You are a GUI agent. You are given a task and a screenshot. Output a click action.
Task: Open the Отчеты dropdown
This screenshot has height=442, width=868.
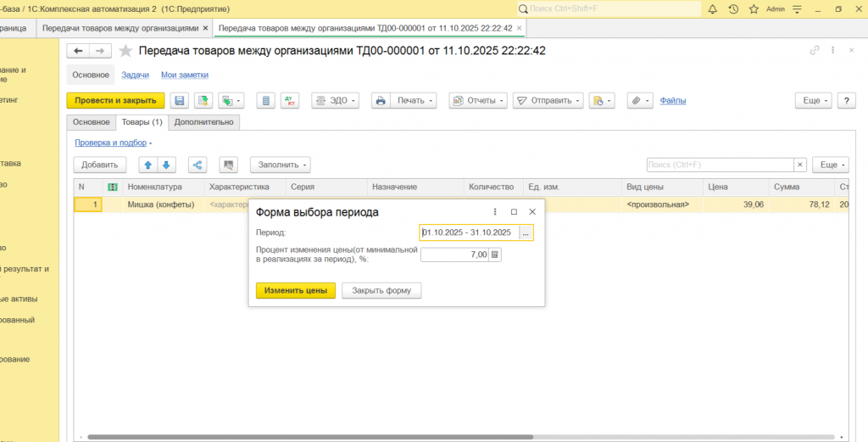pyautogui.click(x=478, y=101)
